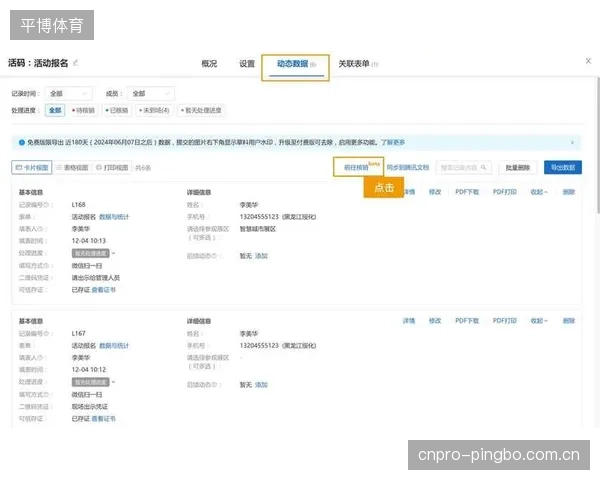Viewport: 600px width, 480px height.
Task: Click the help icon next to 记录编号 in L167 card
Action: point(47,334)
